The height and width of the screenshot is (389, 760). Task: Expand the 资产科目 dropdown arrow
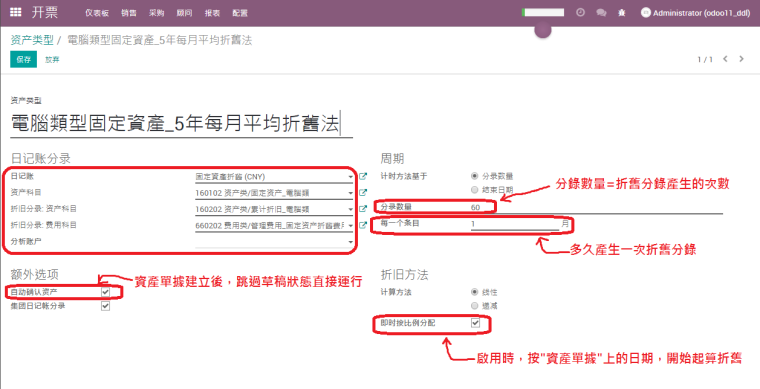(350, 193)
